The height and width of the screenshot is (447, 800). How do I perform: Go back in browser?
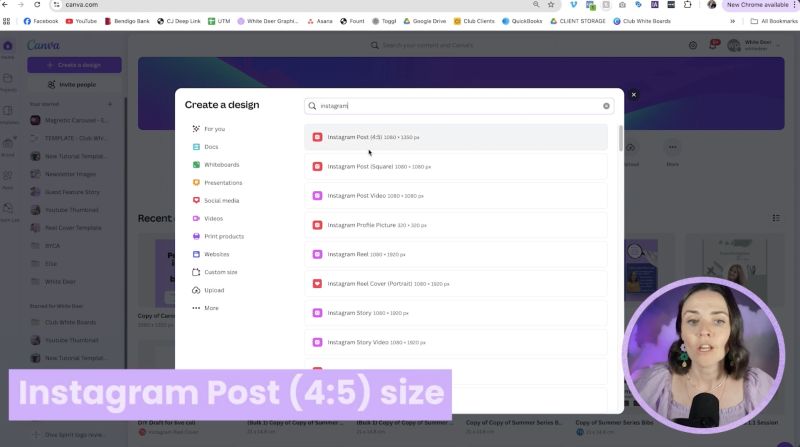(x=5, y=5)
